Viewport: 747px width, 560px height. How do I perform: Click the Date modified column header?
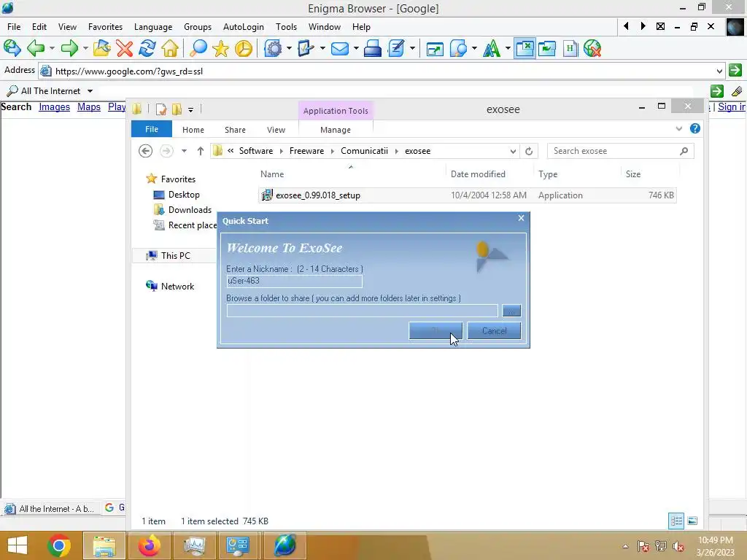click(478, 174)
